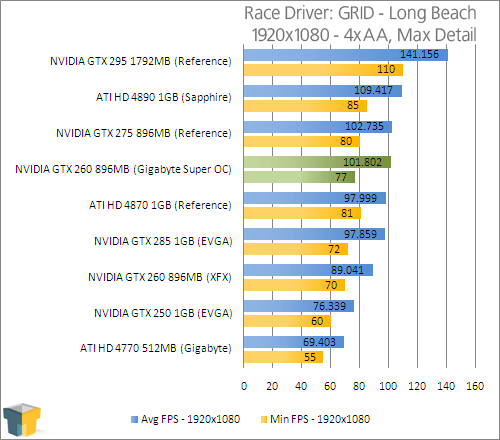Select the 'Avg FPS - 1920x1080' legend label

pyautogui.click(x=190, y=419)
